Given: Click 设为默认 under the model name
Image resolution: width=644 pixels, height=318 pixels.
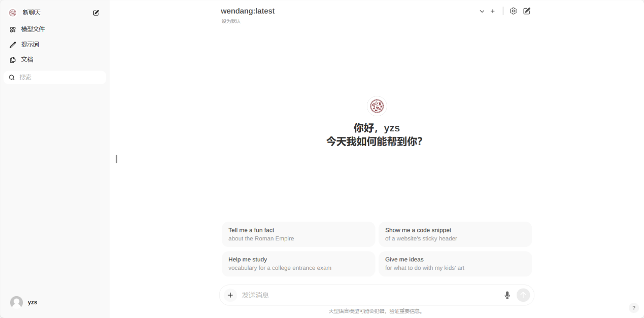Looking at the screenshot, I should pos(231,21).
